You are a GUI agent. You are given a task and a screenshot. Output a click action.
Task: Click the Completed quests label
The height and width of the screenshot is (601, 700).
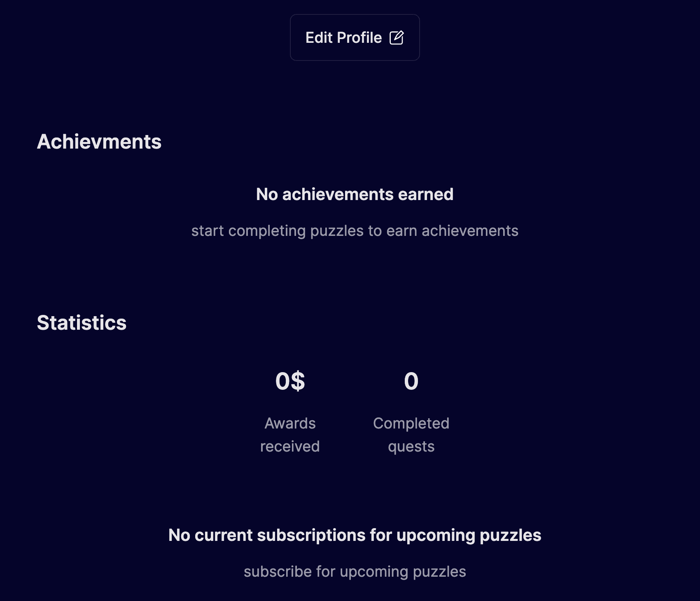[x=411, y=434]
